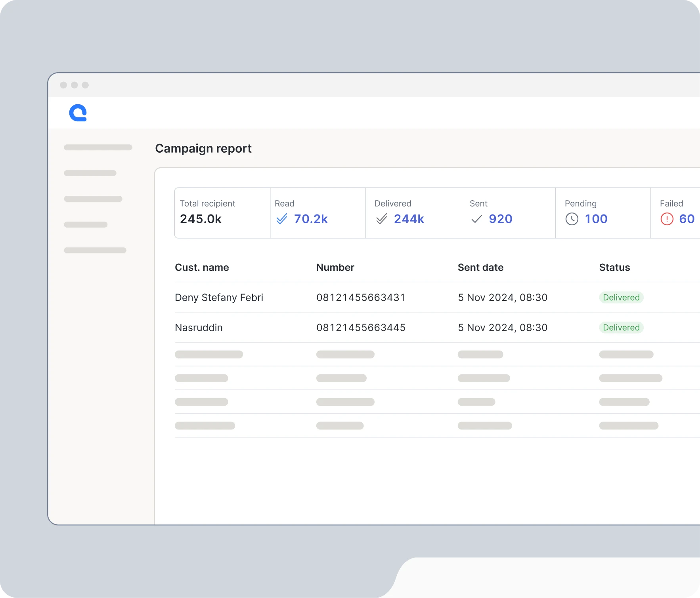Click the Pending count 100
Viewport: 700px width, 598px height.
[596, 219]
